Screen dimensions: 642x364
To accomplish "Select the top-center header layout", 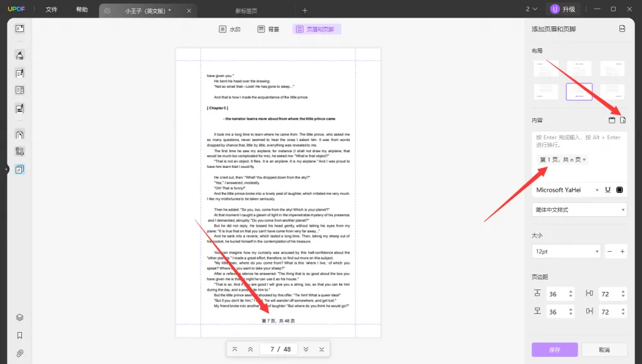I will coord(579,68).
